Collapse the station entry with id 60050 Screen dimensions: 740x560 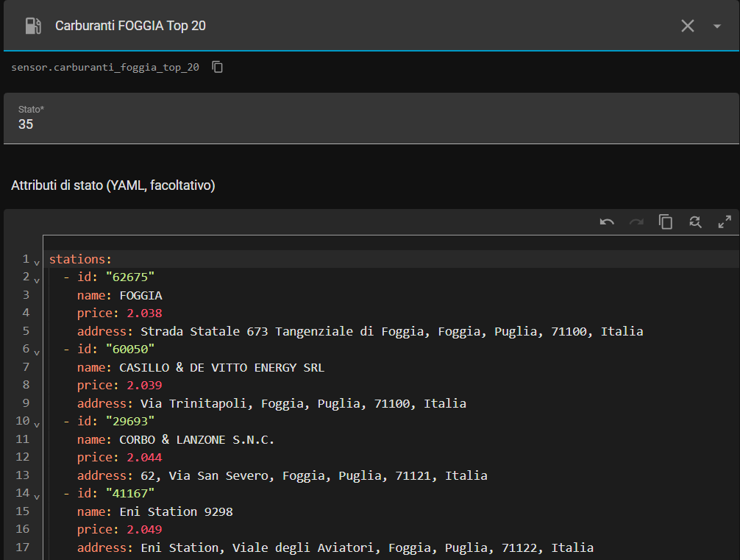point(37,351)
